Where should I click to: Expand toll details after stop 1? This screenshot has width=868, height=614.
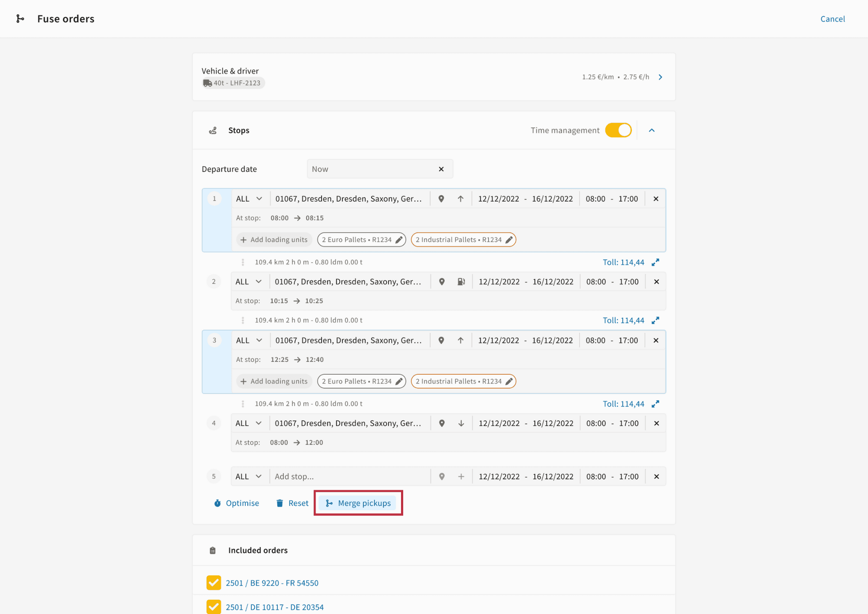(x=655, y=262)
